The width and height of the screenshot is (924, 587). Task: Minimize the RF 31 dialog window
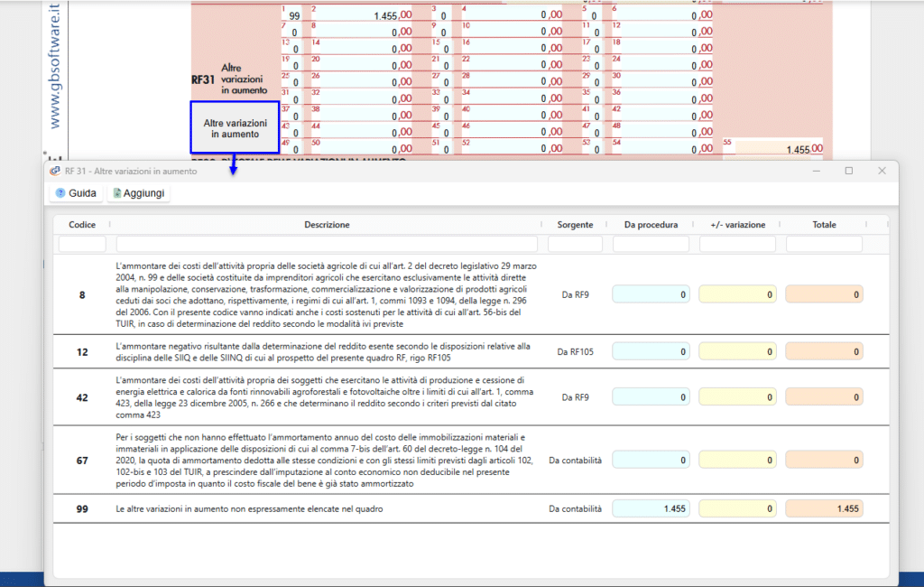pos(816,171)
